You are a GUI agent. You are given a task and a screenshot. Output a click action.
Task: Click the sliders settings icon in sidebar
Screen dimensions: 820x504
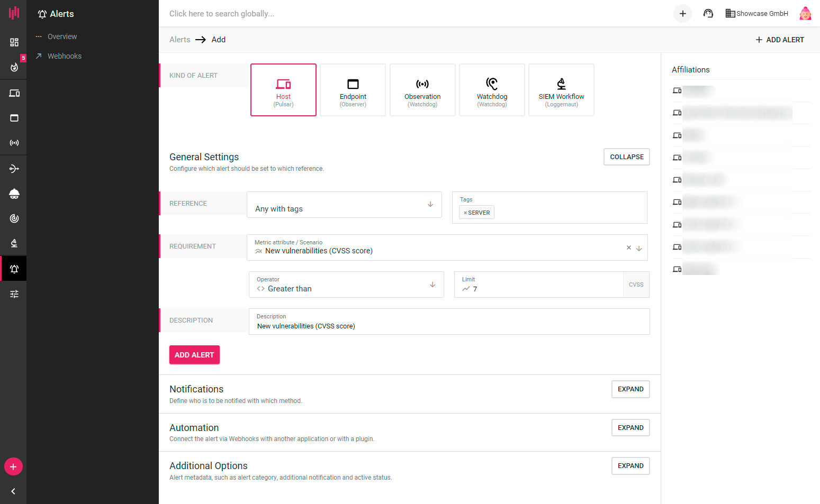[x=14, y=294]
